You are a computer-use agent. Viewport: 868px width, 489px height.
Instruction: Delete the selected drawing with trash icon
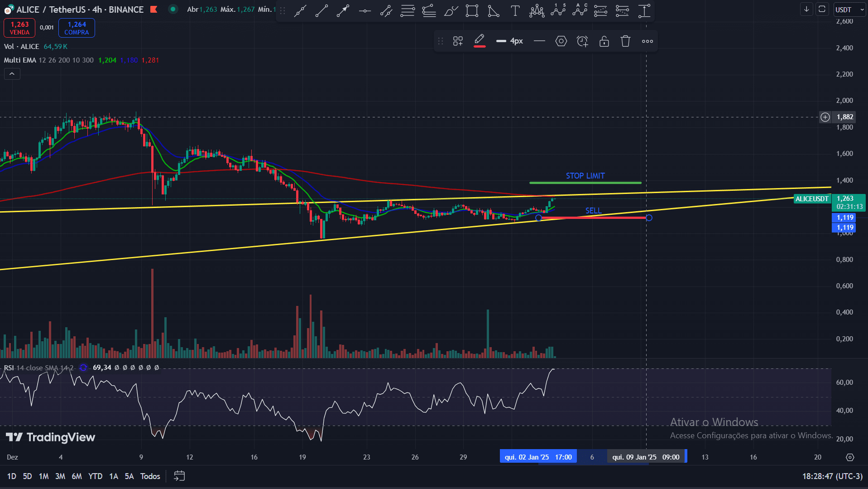click(625, 41)
